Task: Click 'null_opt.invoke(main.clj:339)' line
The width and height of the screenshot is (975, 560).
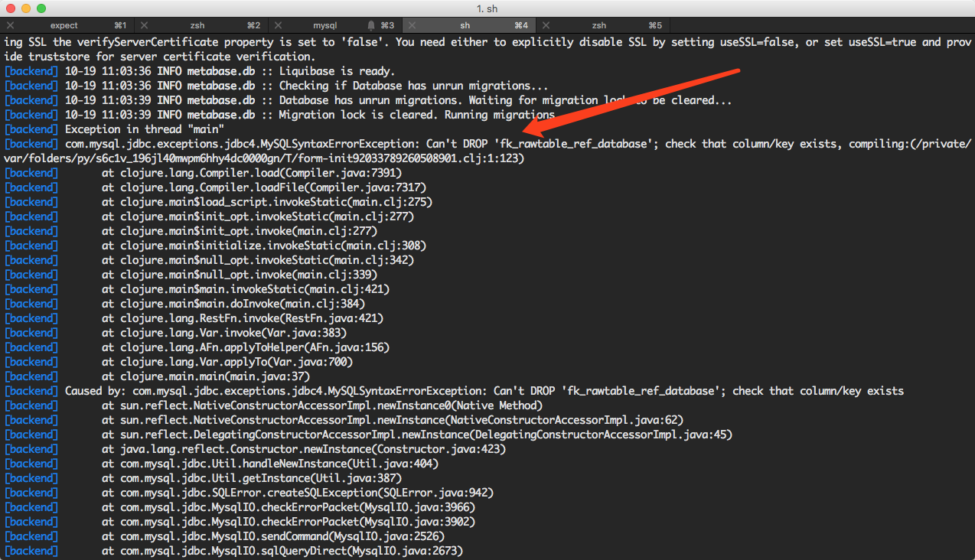Action: point(191,275)
